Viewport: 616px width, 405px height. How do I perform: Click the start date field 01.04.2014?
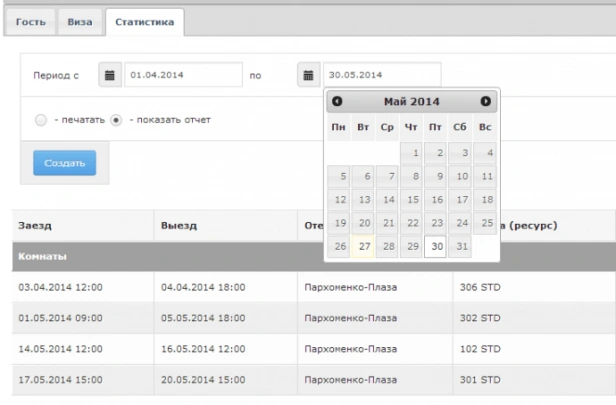click(185, 74)
